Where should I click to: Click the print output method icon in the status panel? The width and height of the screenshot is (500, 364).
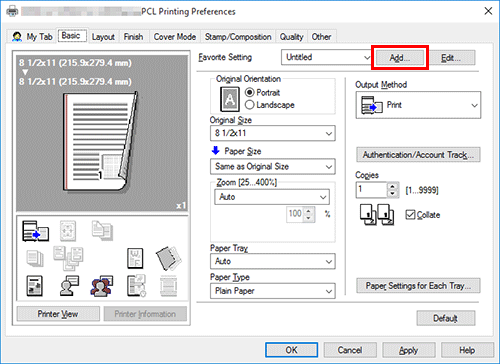pyautogui.click(x=35, y=231)
